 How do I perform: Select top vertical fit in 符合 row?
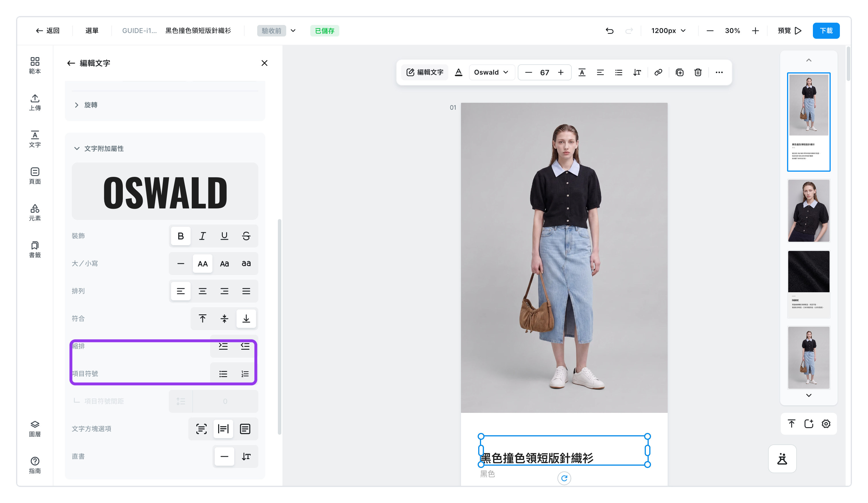(x=203, y=319)
